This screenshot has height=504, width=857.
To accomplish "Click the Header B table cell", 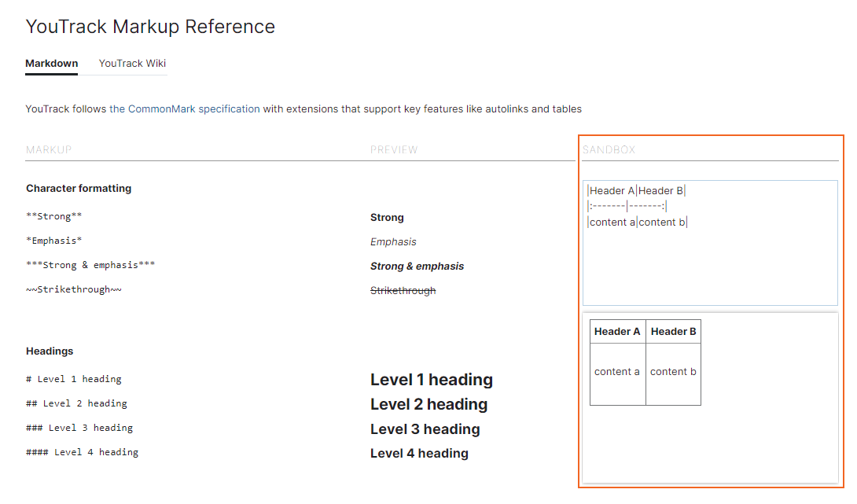I will pyautogui.click(x=673, y=331).
